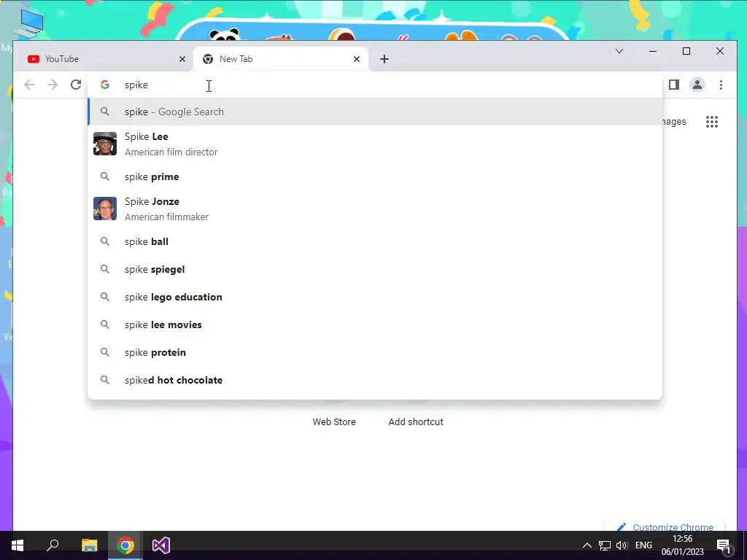Open the Windows Start menu
The image size is (747, 560).
coord(18,545)
